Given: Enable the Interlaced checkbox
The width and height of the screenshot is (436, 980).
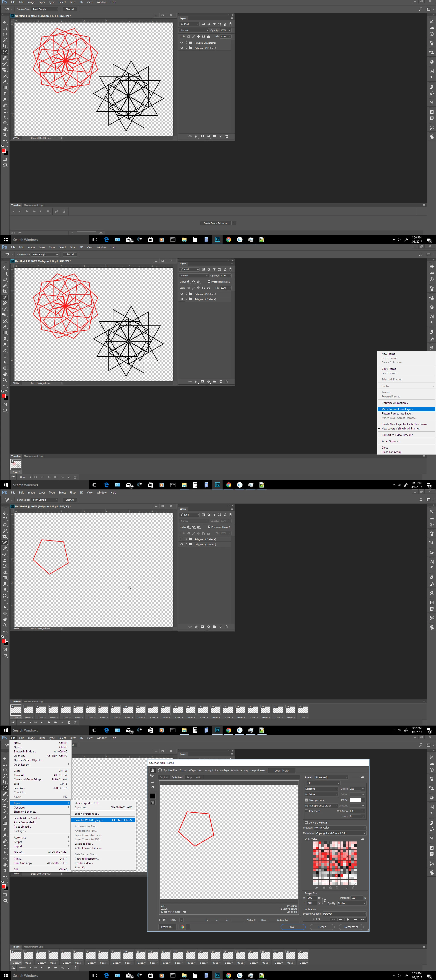Looking at the screenshot, I should pyautogui.click(x=306, y=811).
